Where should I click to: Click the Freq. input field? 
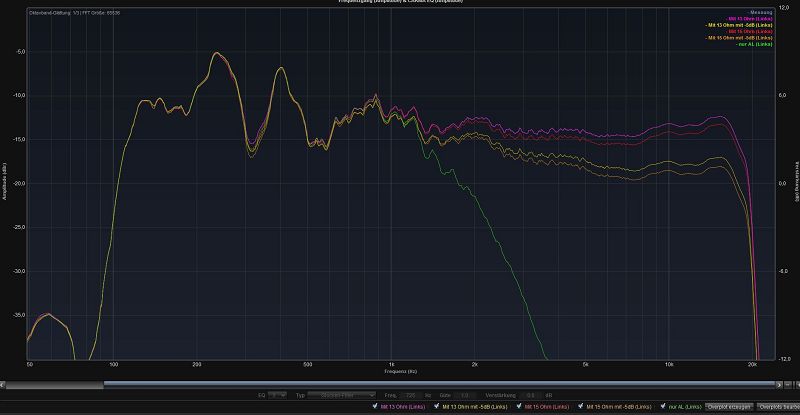pos(411,395)
